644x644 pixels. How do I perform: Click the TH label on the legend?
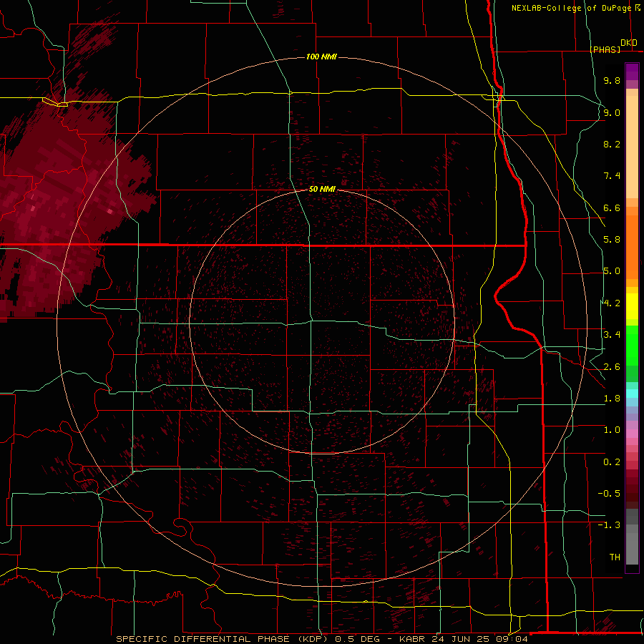615,557
